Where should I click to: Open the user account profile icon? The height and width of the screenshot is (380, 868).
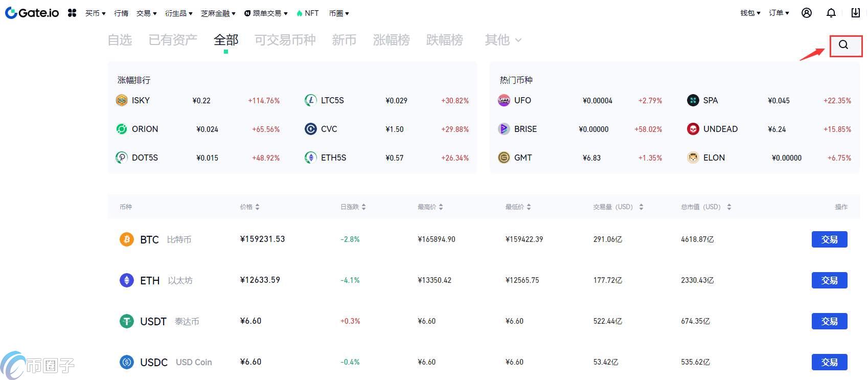(x=807, y=13)
